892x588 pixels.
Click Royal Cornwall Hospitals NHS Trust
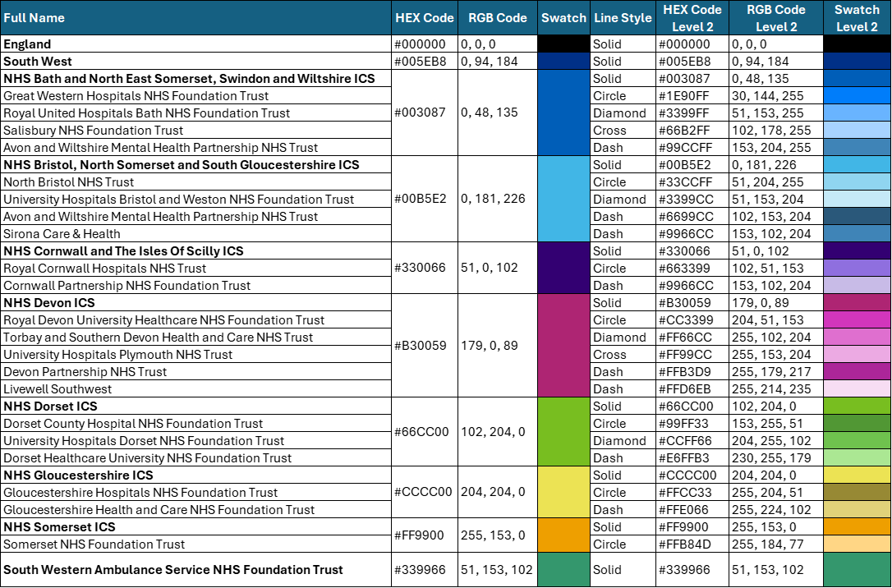click(195, 268)
